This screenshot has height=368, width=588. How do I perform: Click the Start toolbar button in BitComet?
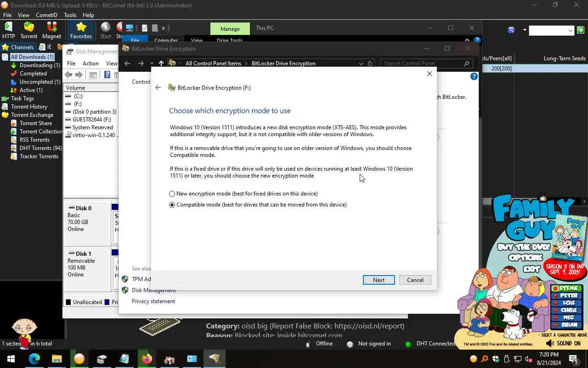coord(106,30)
